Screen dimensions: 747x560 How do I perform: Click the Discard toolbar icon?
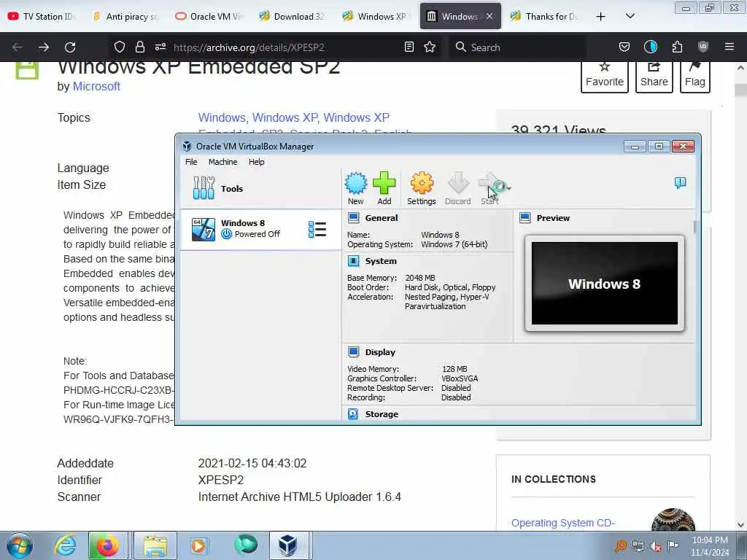(x=457, y=189)
